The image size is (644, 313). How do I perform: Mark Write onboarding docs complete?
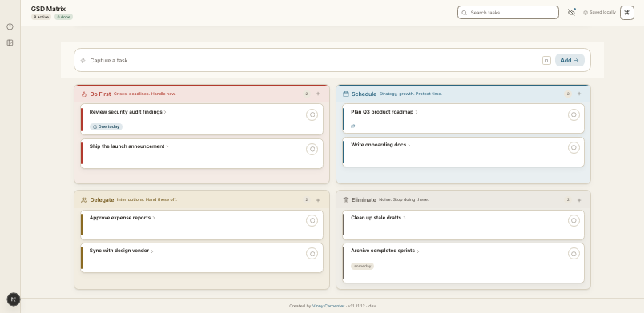(574, 147)
